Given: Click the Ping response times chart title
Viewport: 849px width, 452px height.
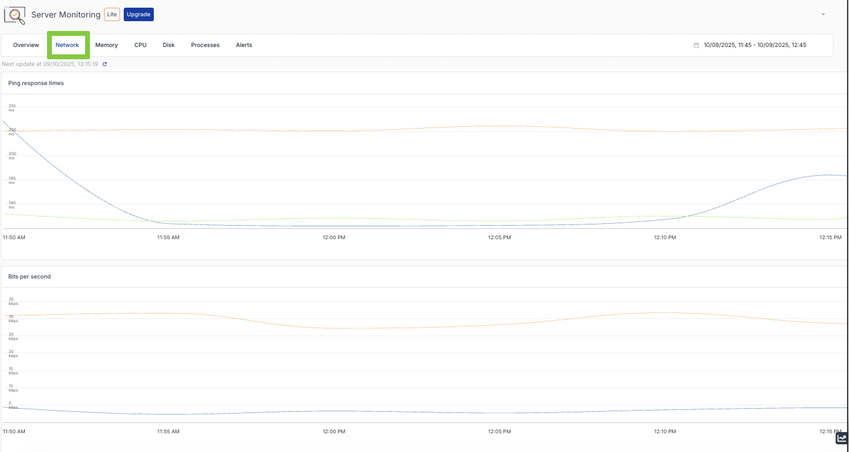Looking at the screenshot, I should (36, 83).
